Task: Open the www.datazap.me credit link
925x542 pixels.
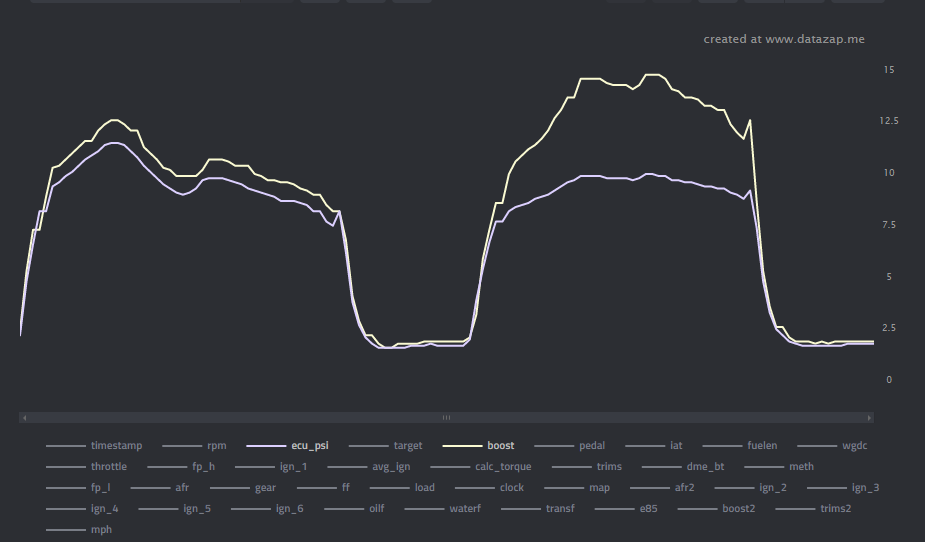Action: [x=783, y=39]
